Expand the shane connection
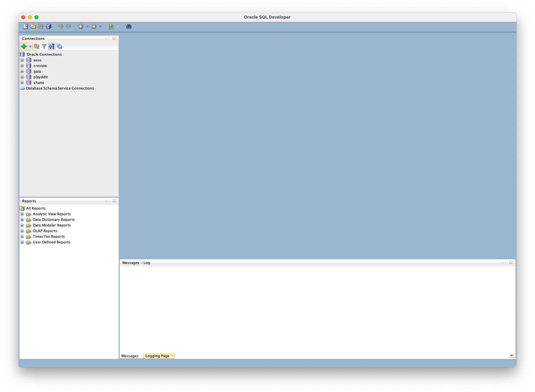The height and width of the screenshot is (392, 535). (x=22, y=83)
